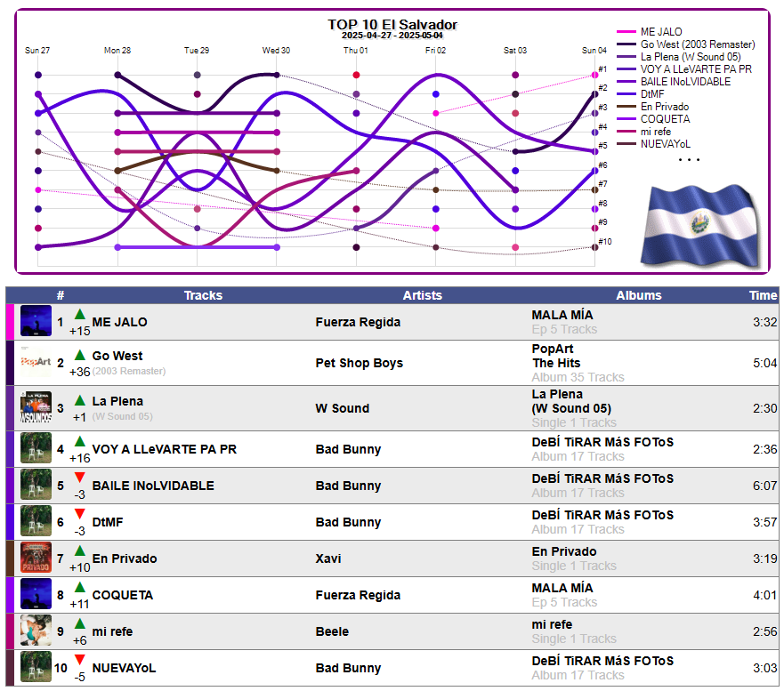Image resolution: width=784 pixels, height=691 pixels.
Task: Click the green up arrow beside En Privado
Action: tap(79, 551)
